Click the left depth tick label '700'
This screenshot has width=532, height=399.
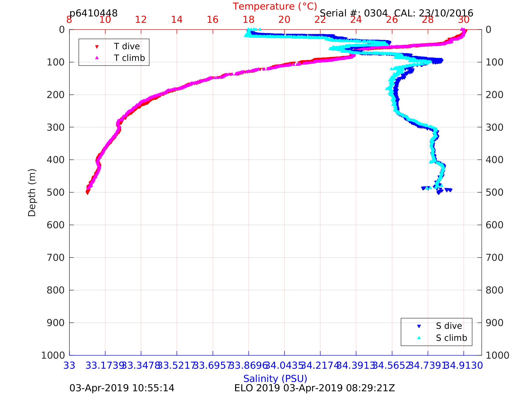56,258
